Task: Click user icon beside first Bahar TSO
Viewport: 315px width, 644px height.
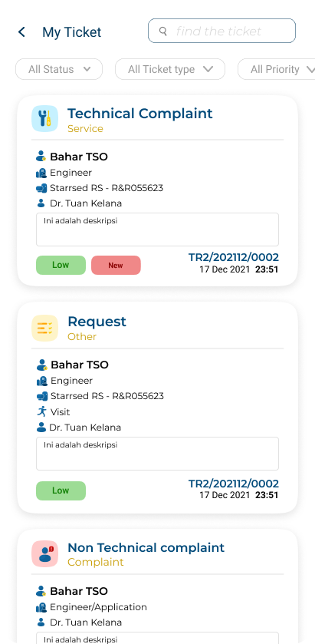Action: click(41, 156)
